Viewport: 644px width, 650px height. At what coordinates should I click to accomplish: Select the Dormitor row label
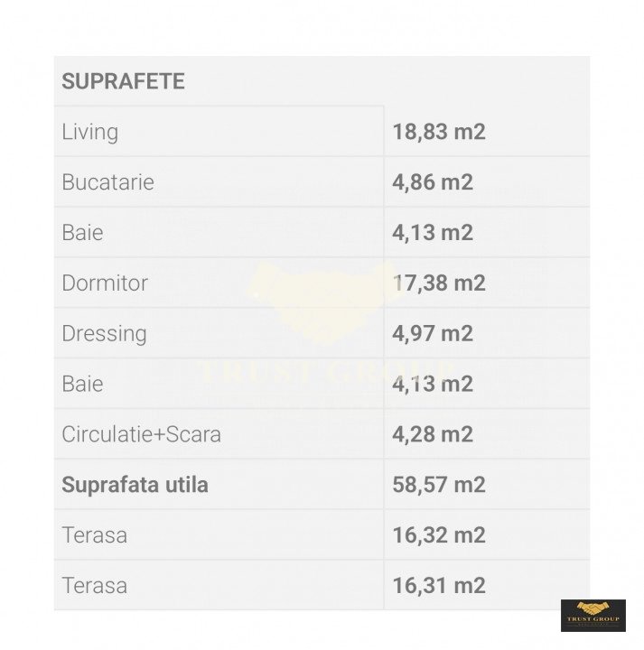point(105,283)
